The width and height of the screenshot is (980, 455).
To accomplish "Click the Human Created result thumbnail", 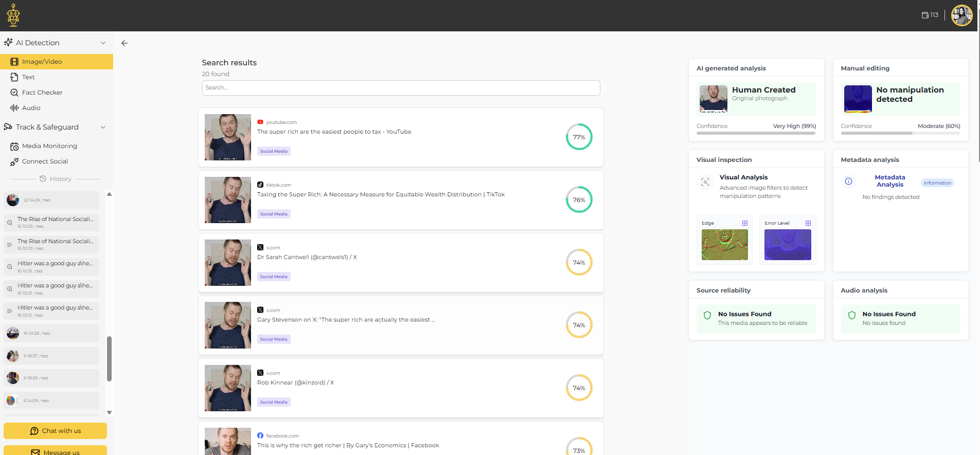I will coord(714,99).
